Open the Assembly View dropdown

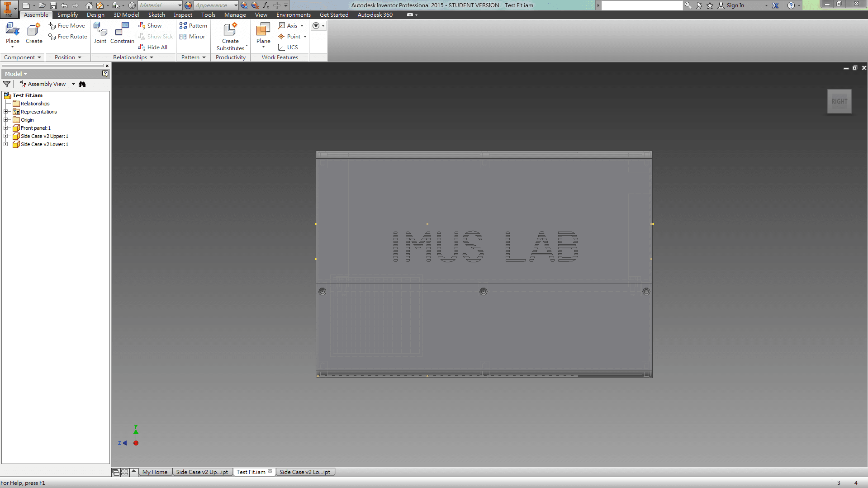click(x=73, y=84)
